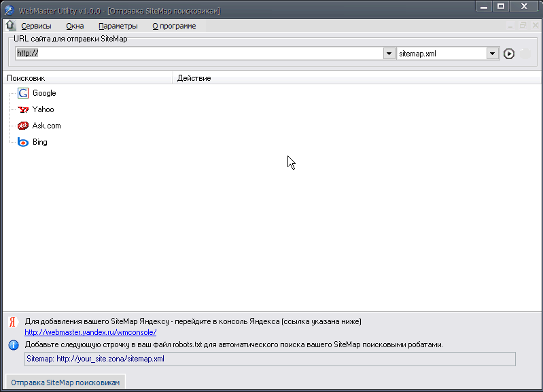
Task: Click the blue info icon
Action: [13, 345]
